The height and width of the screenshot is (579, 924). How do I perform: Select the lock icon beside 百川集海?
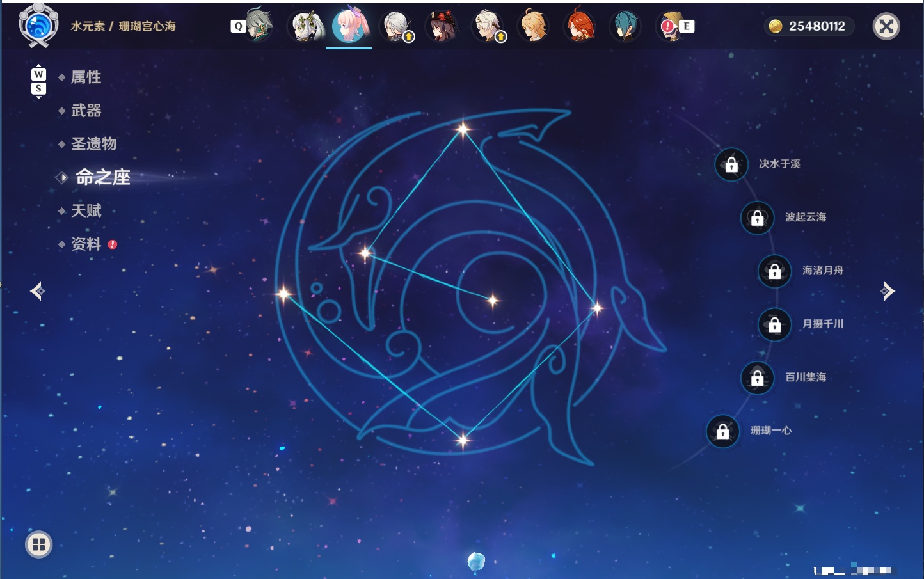[758, 377]
